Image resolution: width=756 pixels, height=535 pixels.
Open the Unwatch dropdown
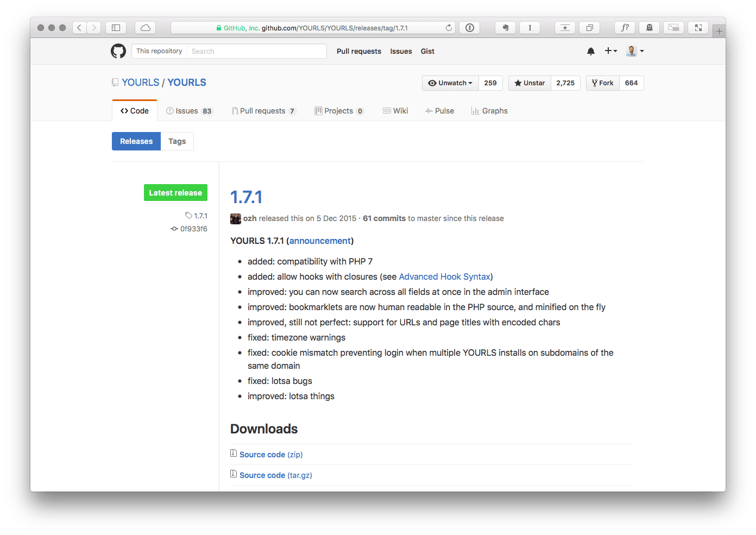pos(450,83)
